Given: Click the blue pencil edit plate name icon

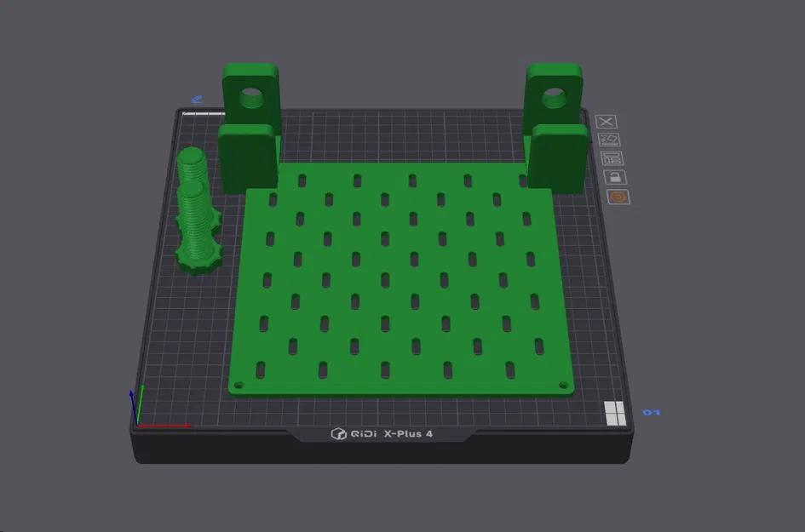Looking at the screenshot, I should point(197,100).
